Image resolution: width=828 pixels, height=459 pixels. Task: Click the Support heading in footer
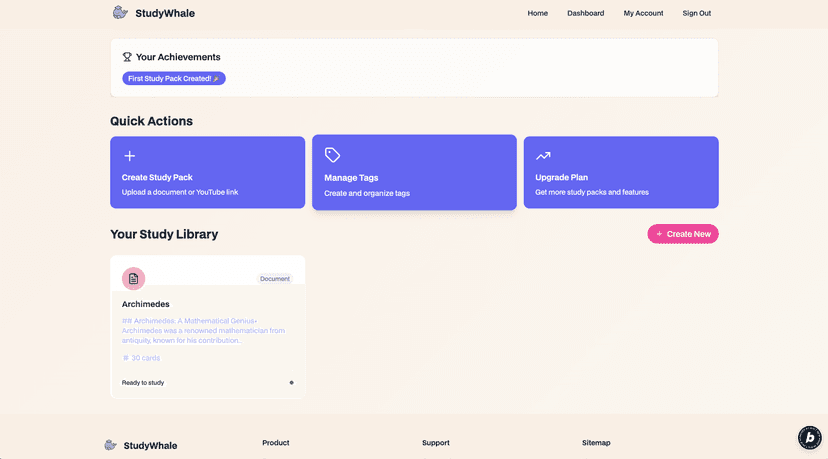click(436, 443)
